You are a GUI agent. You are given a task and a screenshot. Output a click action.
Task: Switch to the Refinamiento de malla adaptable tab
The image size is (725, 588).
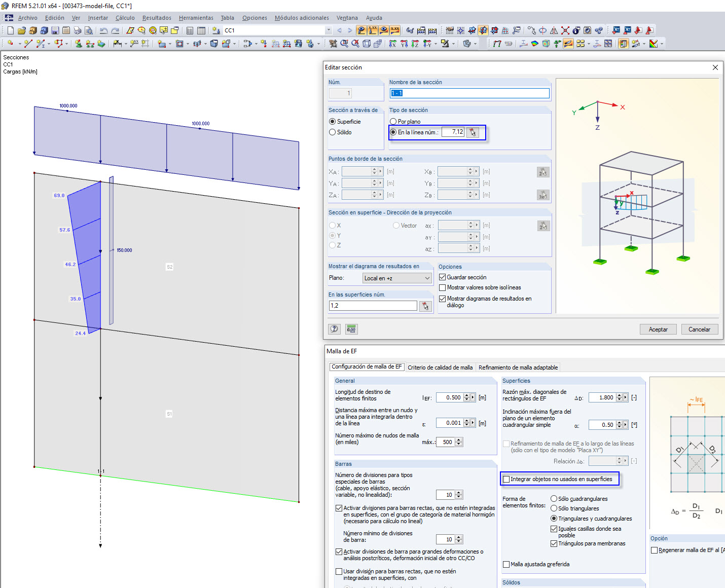(518, 367)
